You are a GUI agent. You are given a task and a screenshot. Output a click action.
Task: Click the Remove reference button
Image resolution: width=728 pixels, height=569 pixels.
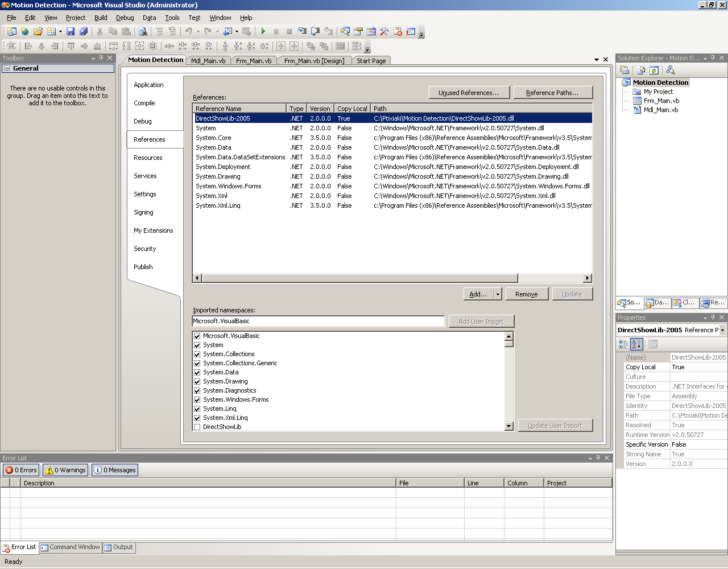click(526, 294)
